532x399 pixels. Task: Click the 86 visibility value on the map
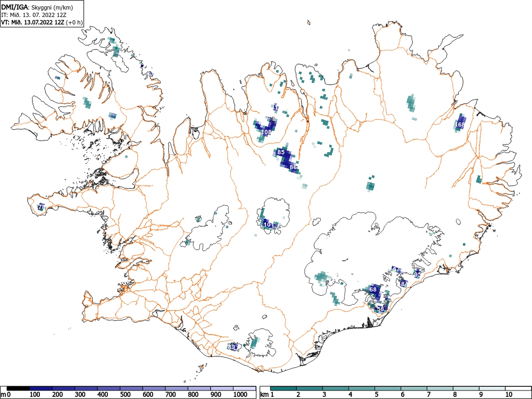click(294, 167)
